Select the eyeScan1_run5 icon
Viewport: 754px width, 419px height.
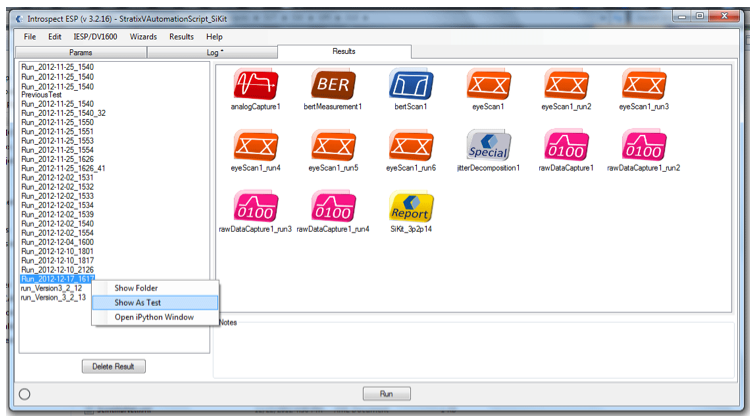click(332, 146)
